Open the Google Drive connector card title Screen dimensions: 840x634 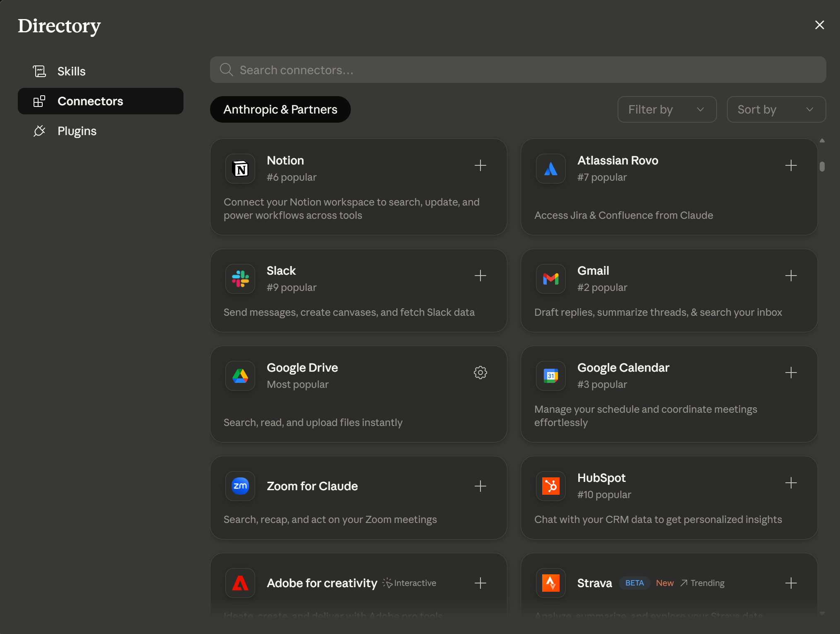click(x=302, y=368)
